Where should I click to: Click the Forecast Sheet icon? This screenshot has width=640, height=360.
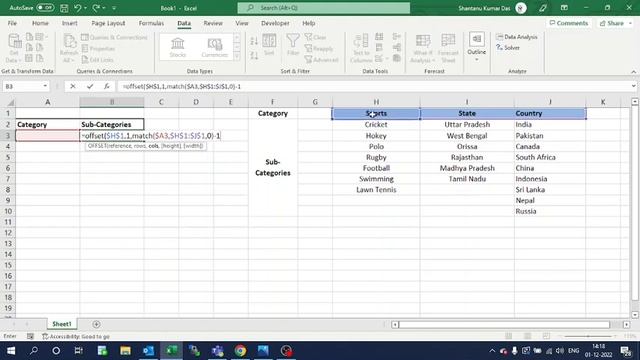click(x=448, y=48)
